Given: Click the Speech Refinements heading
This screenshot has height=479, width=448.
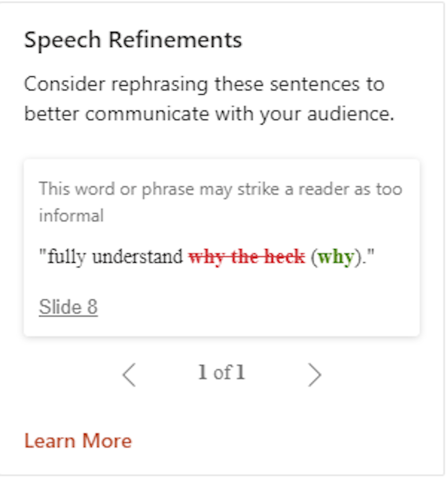Looking at the screenshot, I should (x=133, y=40).
